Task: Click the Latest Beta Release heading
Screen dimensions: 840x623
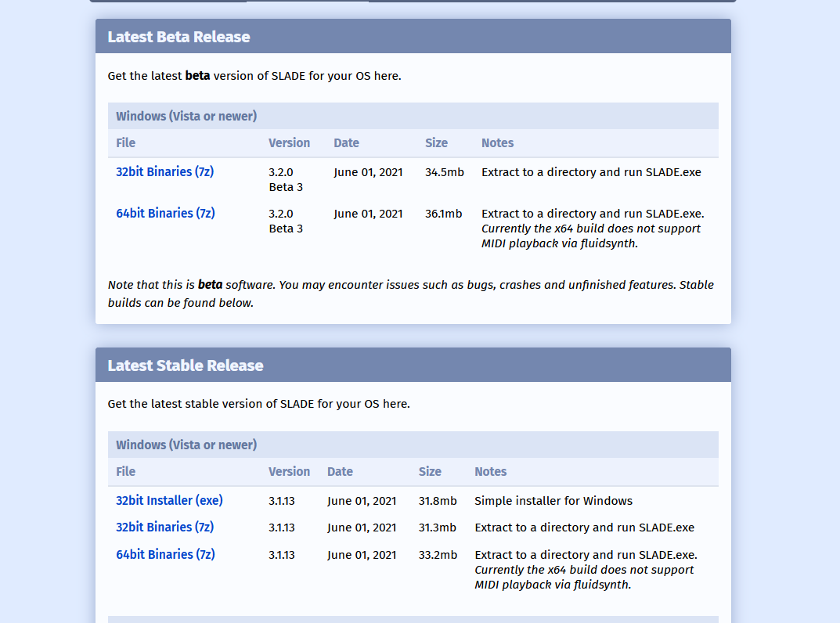Action: (179, 37)
